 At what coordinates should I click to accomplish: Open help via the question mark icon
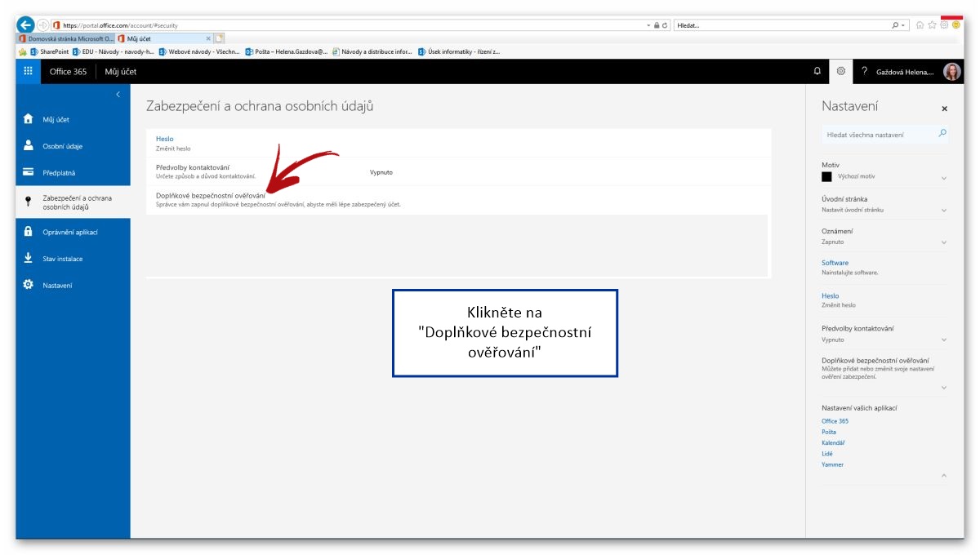point(864,72)
